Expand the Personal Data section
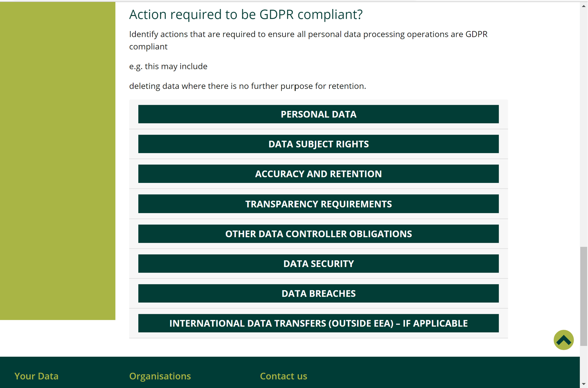Viewport: 588px width, 388px height. click(x=318, y=114)
